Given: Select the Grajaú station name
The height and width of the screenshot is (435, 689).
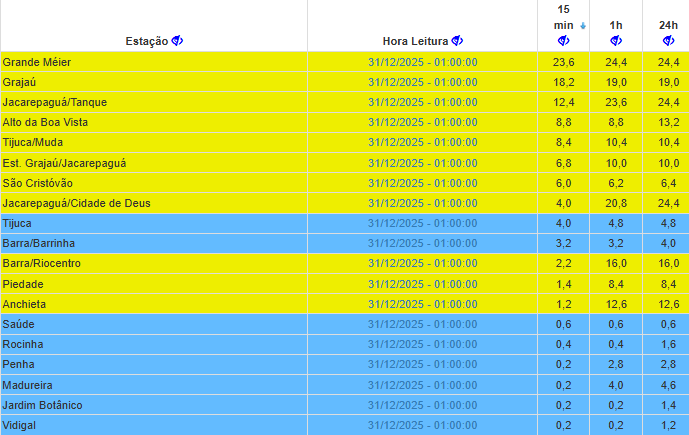Looking at the screenshot, I should 19,83.
